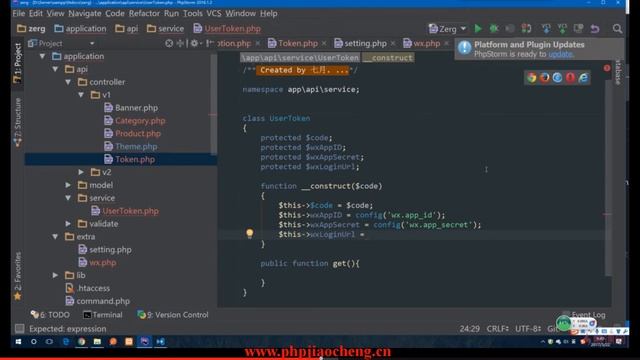The width and height of the screenshot is (640, 360).
Task: Click the 'application' breadcrumb in navigation bar
Action: [x=80, y=29]
